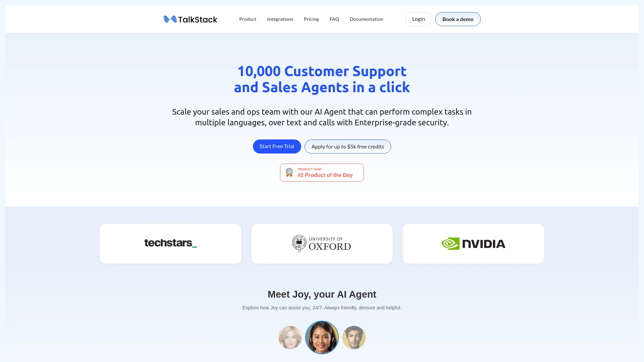Screen dimensions: 644x362
Task: Navigate to Integrations menu item
Action: 280,19
